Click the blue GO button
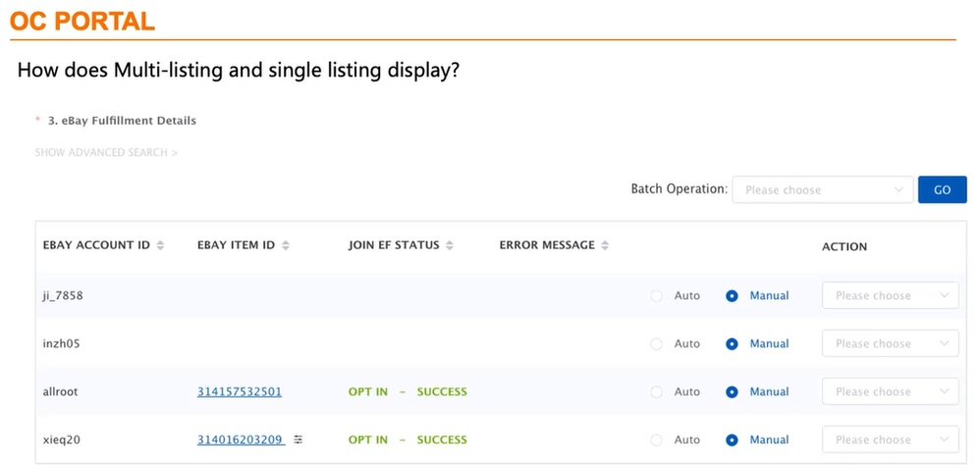This screenshot has width=980, height=470. [x=942, y=189]
